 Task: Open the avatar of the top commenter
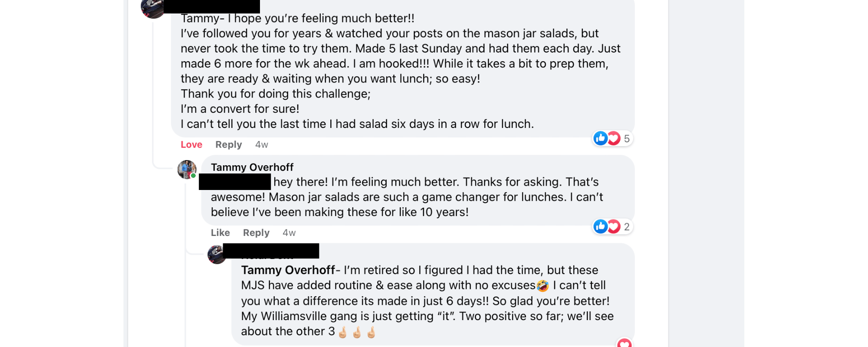click(153, 9)
